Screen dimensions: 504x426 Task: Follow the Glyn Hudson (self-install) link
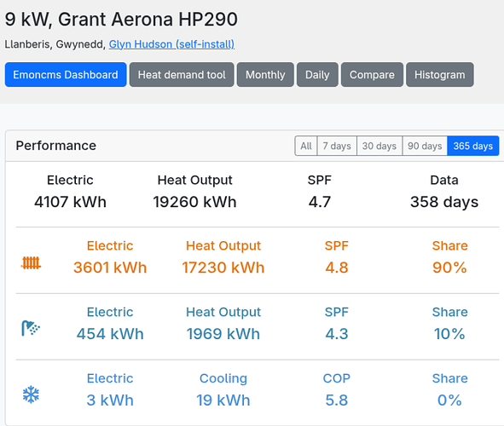pos(171,44)
